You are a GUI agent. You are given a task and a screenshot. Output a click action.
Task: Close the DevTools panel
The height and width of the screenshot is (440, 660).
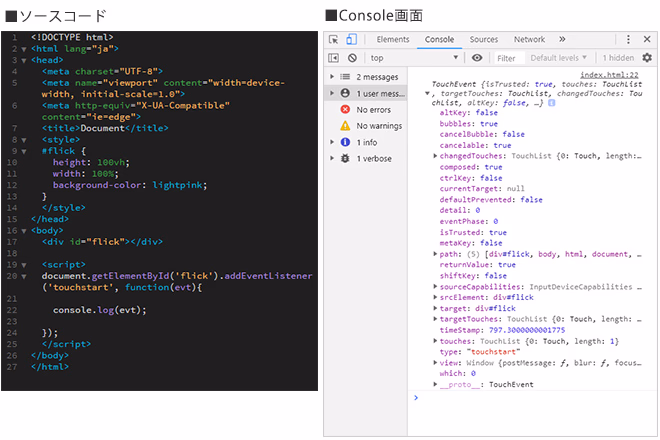click(x=647, y=39)
